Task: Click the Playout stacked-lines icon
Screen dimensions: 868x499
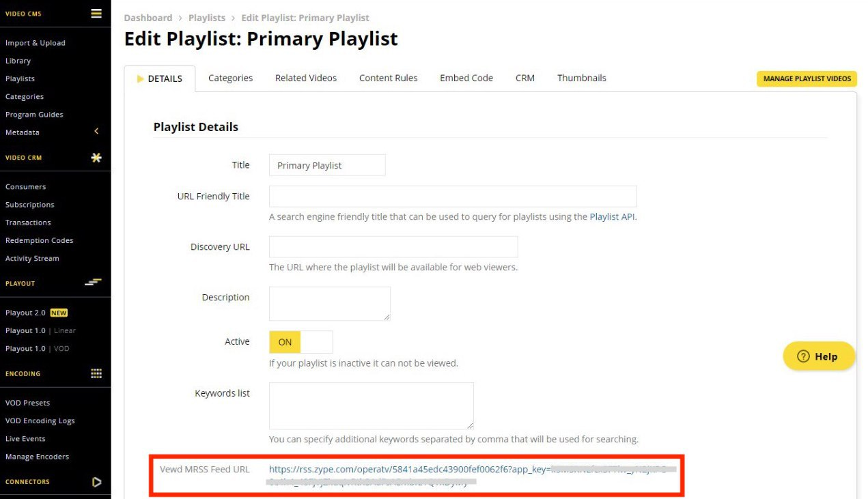Action: 93,283
